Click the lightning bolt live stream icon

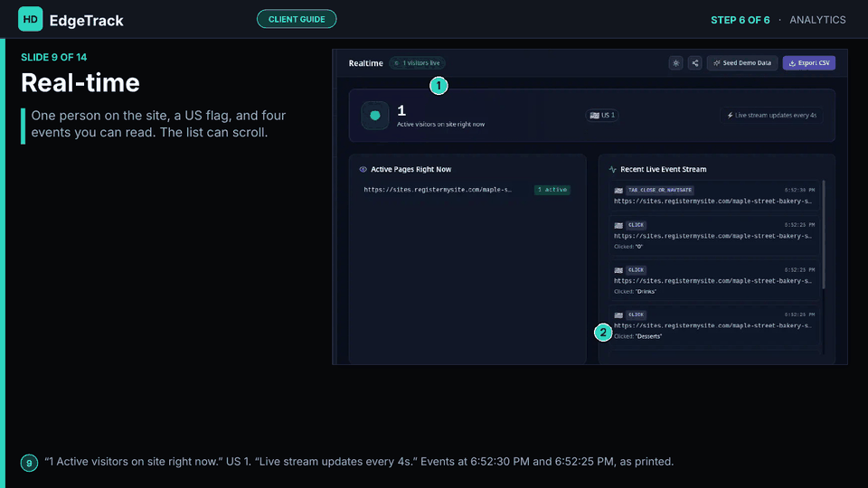[731, 115]
